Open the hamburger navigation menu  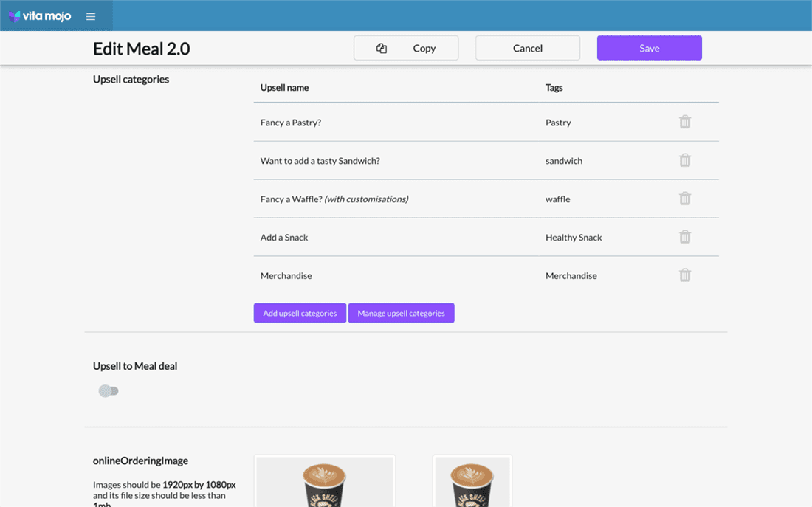(x=91, y=16)
